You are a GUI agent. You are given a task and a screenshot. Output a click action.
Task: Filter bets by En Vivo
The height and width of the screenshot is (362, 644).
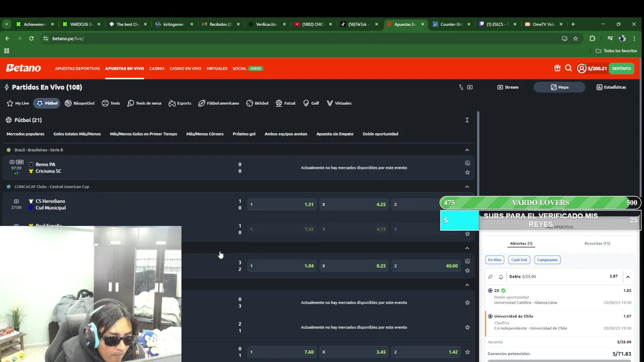[495, 260]
